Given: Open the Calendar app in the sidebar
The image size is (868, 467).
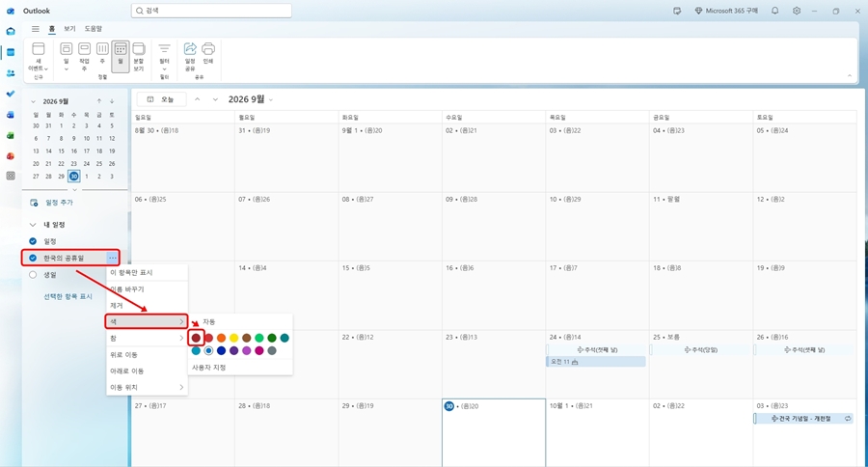Looking at the screenshot, I should [x=11, y=52].
